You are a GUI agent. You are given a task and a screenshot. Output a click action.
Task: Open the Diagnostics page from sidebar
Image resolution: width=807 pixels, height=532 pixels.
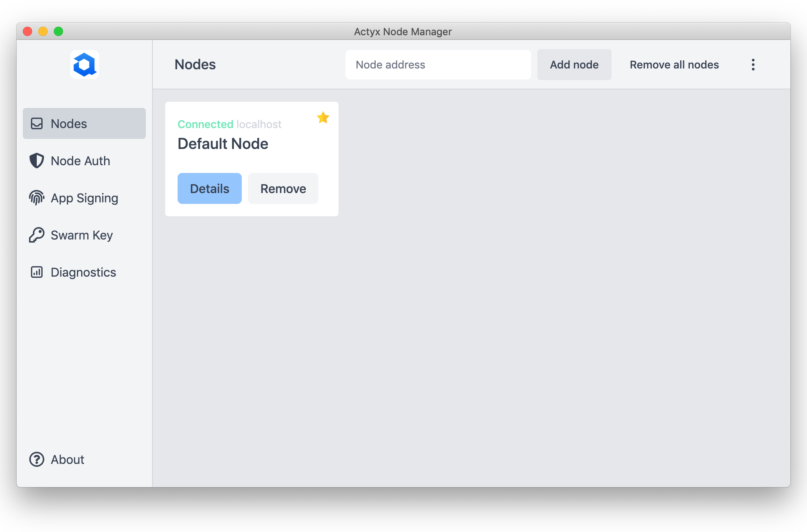click(x=83, y=272)
